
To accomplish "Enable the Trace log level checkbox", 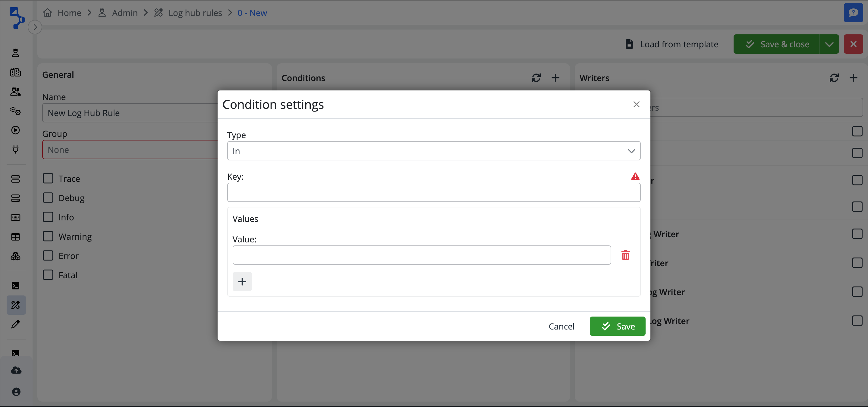I will click(x=48, y=178).
